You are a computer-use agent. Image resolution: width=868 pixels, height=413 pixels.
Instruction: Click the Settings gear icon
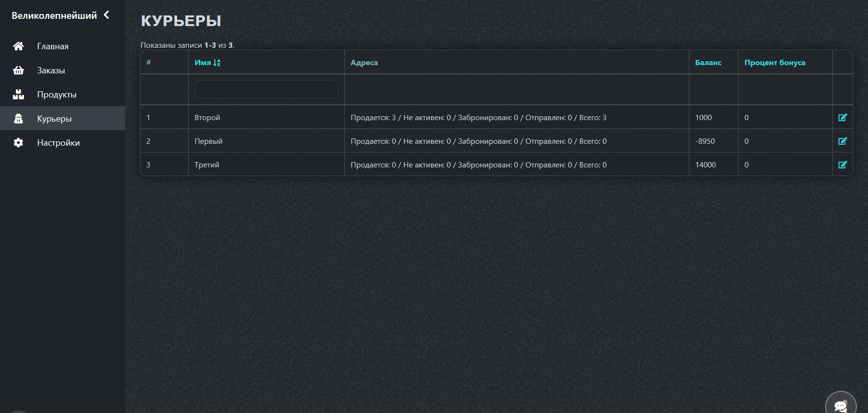[x=18, y=143]
